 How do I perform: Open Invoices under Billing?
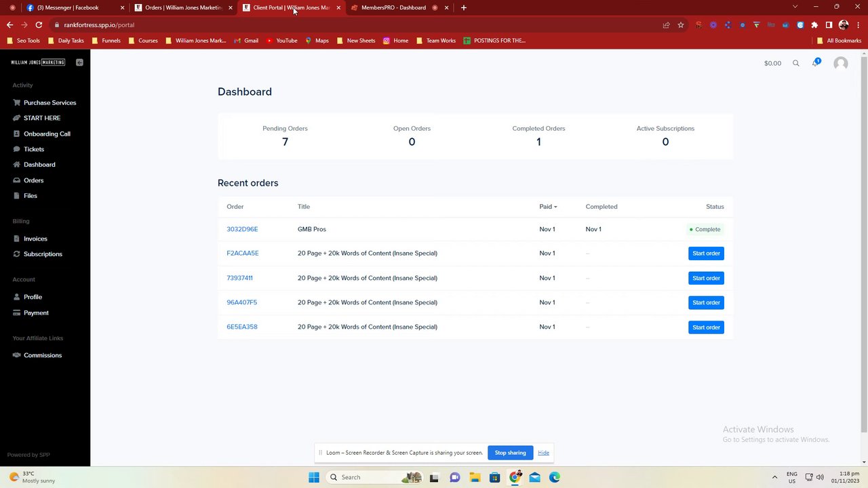coord(35,239)
